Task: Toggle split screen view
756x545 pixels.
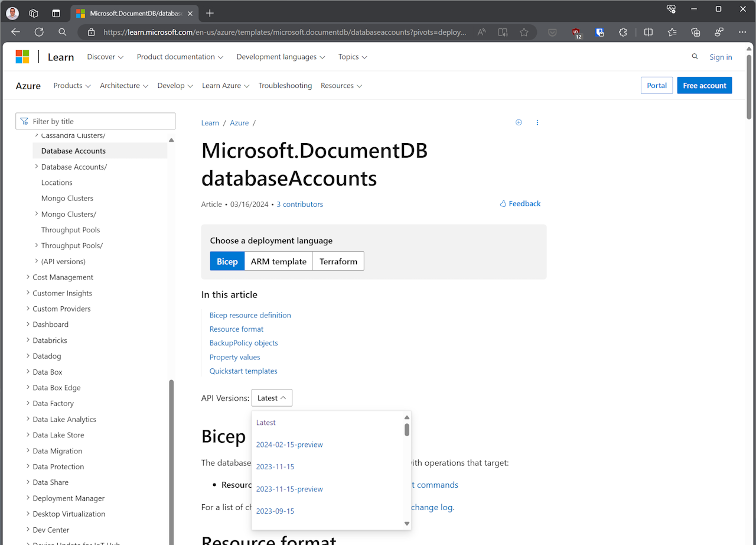Action: [648, 33]
